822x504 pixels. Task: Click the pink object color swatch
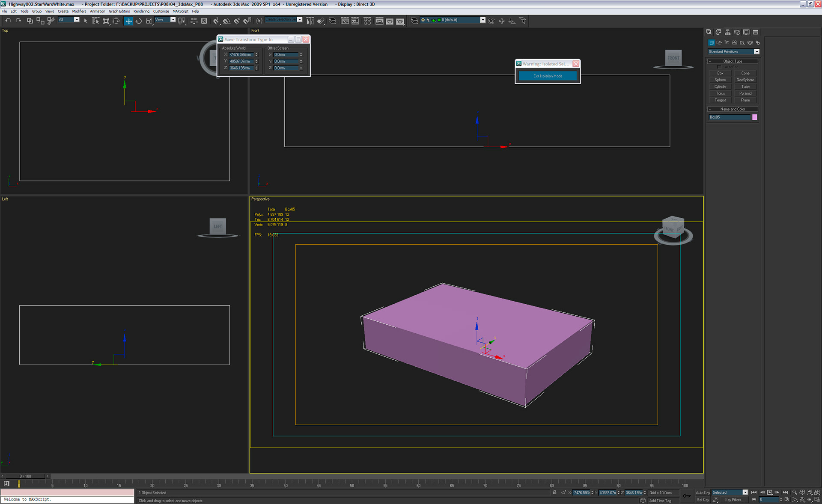pyautogui.click(x=755, y=117)
